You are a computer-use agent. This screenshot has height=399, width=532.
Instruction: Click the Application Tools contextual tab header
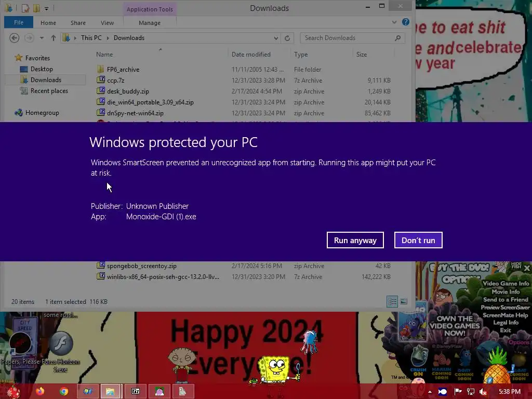click(x=150, y=9)
